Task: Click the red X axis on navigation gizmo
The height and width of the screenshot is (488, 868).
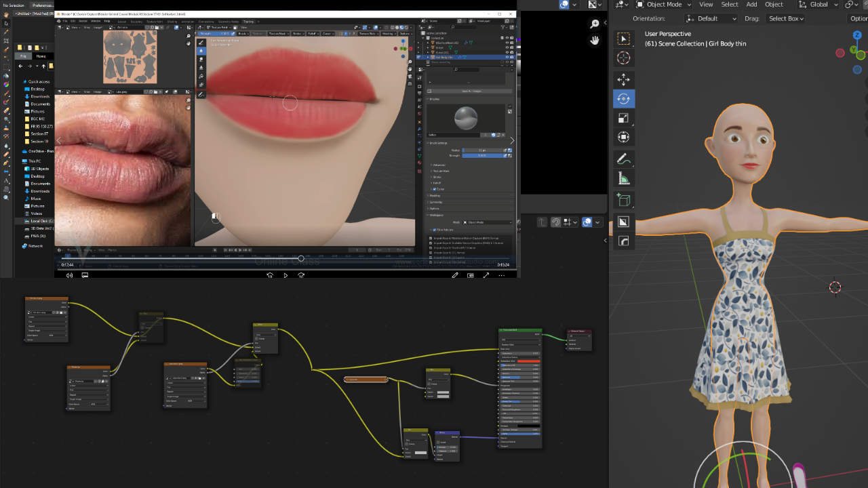Action: pos(840,53)
